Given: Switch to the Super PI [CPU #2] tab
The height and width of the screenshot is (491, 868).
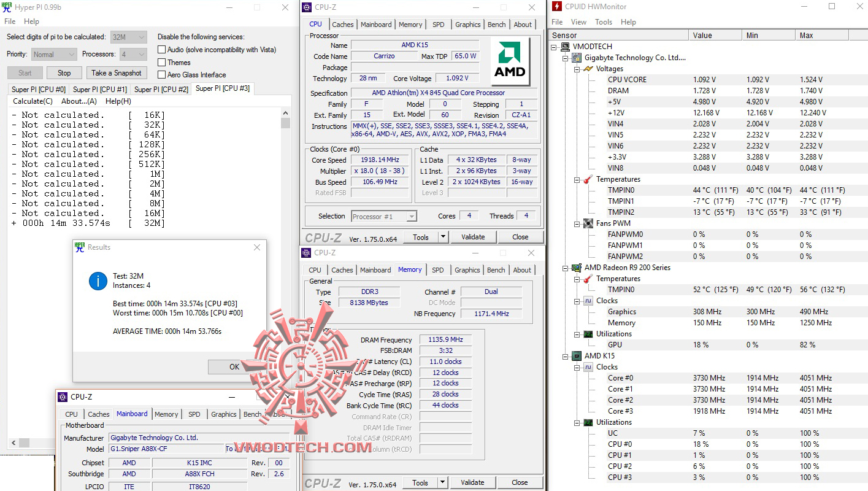Looking at the screenshot, I should [161, 90].
